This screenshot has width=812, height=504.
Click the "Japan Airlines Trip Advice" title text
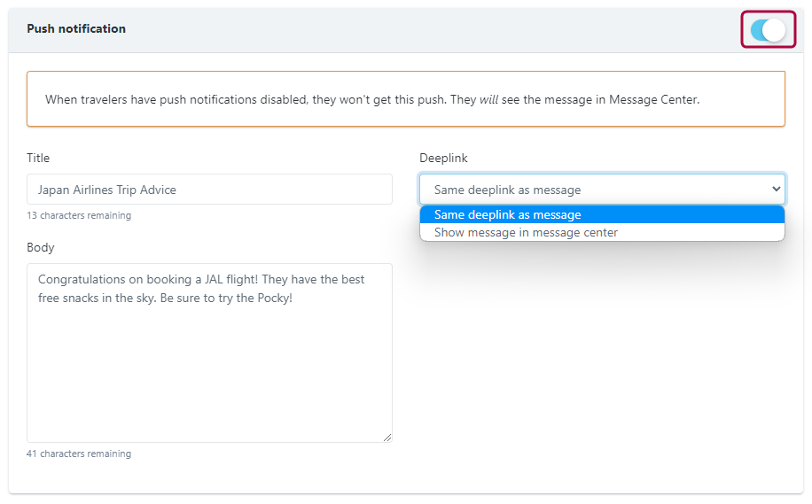point(106,190)
